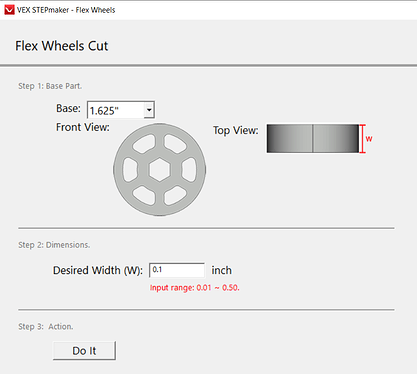Open the Base size dropdown arrow

[x=149, y=110]
